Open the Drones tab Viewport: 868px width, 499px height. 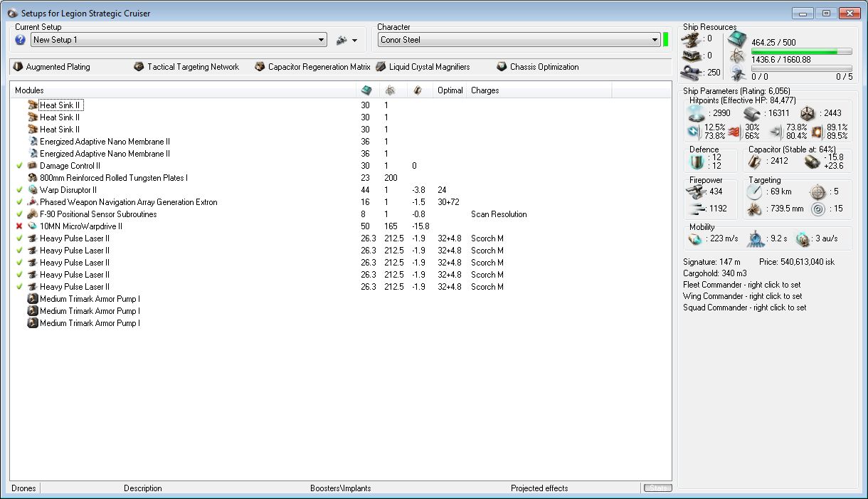(x=23, y=488)
